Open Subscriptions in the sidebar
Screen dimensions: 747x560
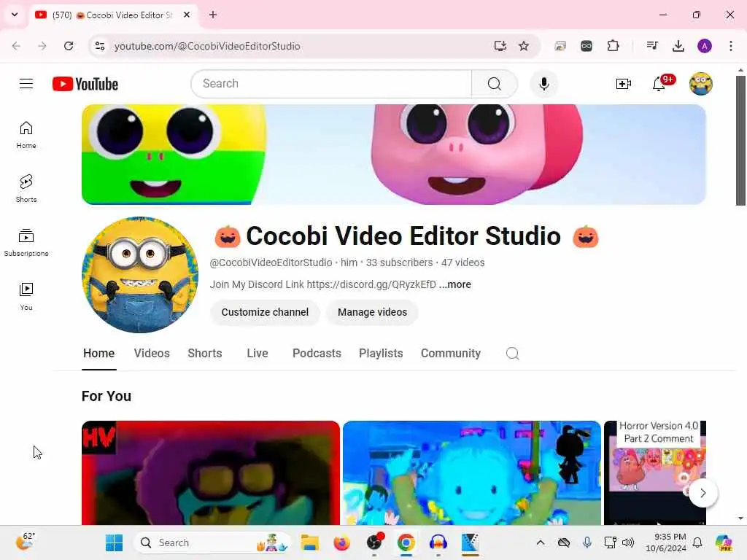pos(26,242)
